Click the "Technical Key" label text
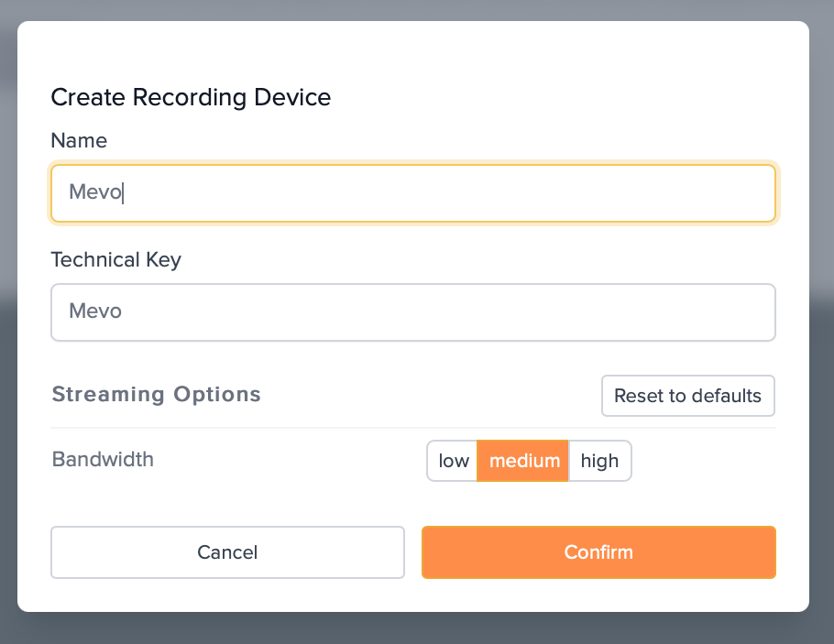The image size is (834, 644). pos(115,259)
